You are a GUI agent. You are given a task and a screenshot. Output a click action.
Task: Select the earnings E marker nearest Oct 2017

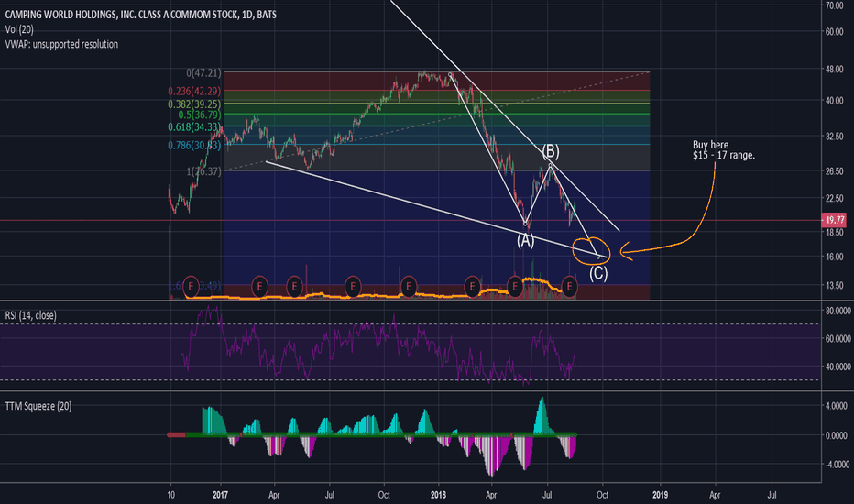click(x=409, y=286)
